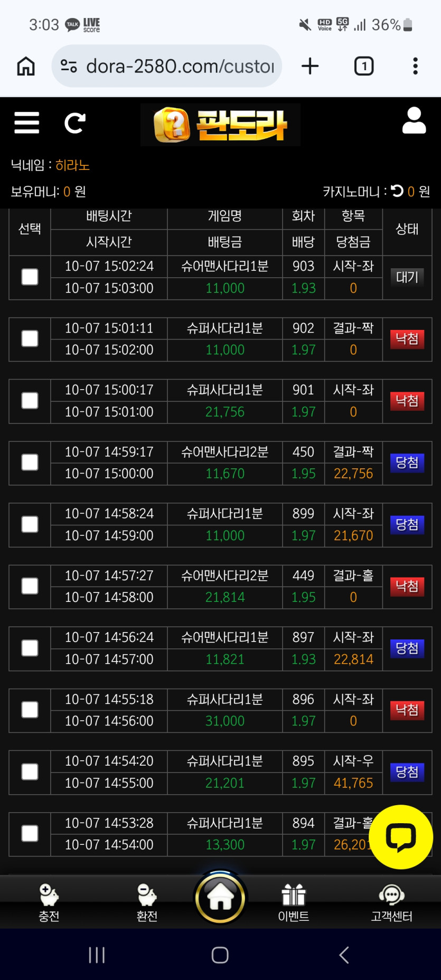This screenshot has height=980, width=441.
Task: Open a new browser tab with plus
Action: click(x=310, y=66)
